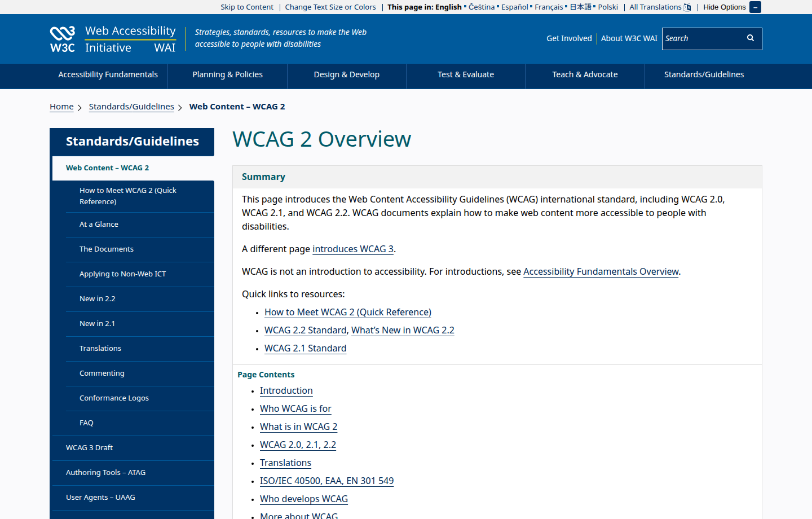Open What's New in WCAG 2.2 link
This screenshot has width=812, height=519.
coord(403,331)
